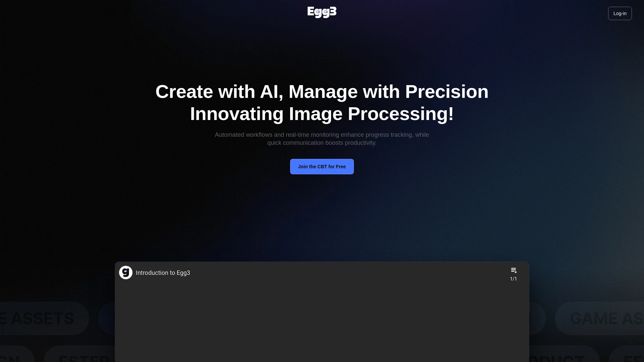Image resolution: width=644 pixels, height=362 pixels.
Task: Click the Join the CBT for Free button
Action: (322, 166)
